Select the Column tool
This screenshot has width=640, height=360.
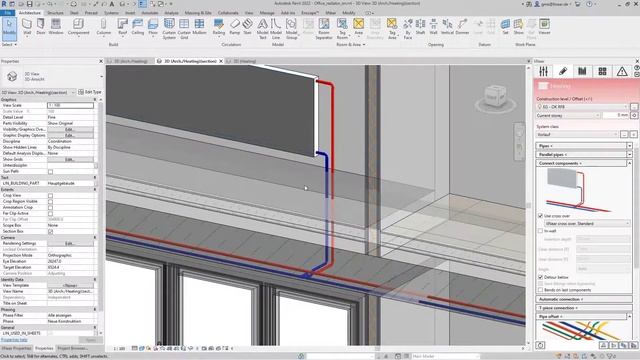(103, 27)
